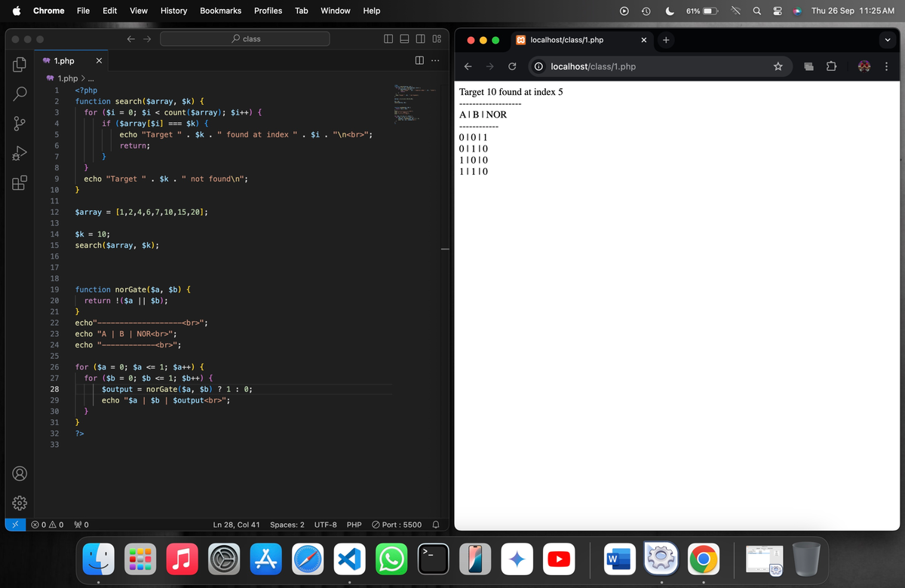The image size is (905, 588).
Task: Open the Accounts menu in VS Code
Action: [20, 473]
